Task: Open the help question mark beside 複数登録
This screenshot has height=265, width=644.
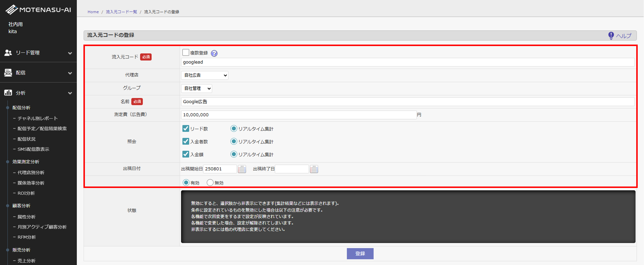Action: pos(214,53)
